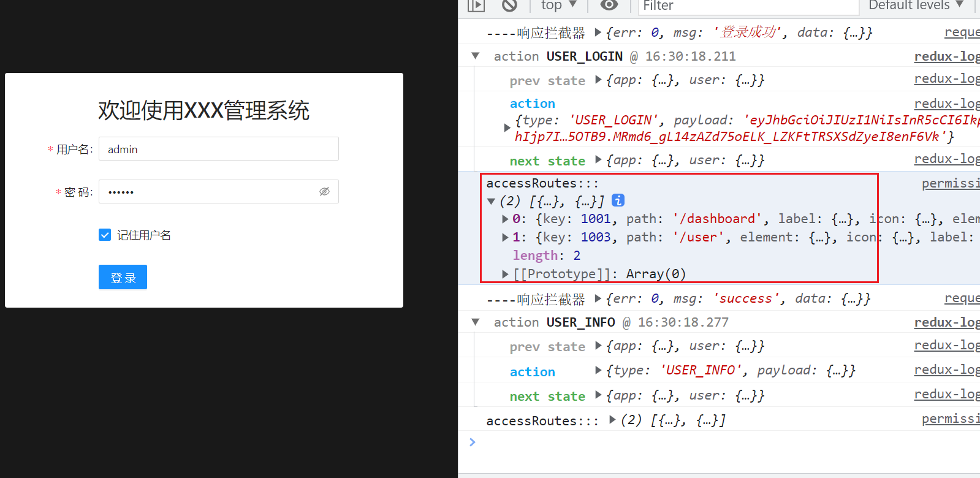Open permission source link of expanded accessRoutes
This screenshot has width=980, height=478.
point(951,183)
